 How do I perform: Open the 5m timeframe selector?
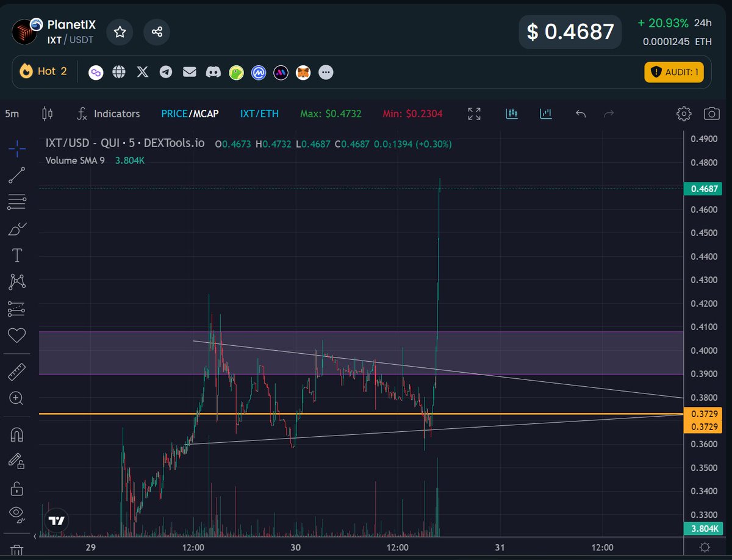tap(13, 113)
